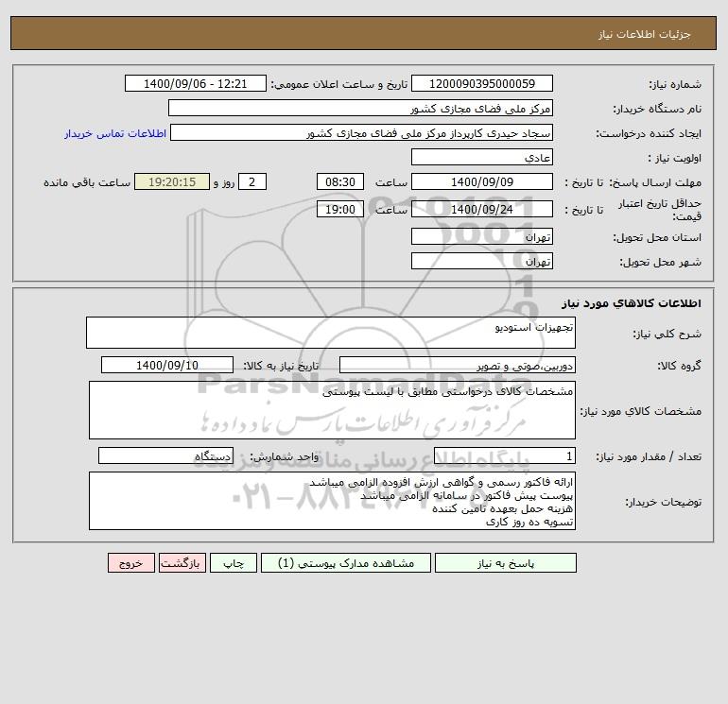The image size is (728, 704).
Task: Click delivery province field 'تهران'
Action: pyautogui.click(x=482, y=236)
